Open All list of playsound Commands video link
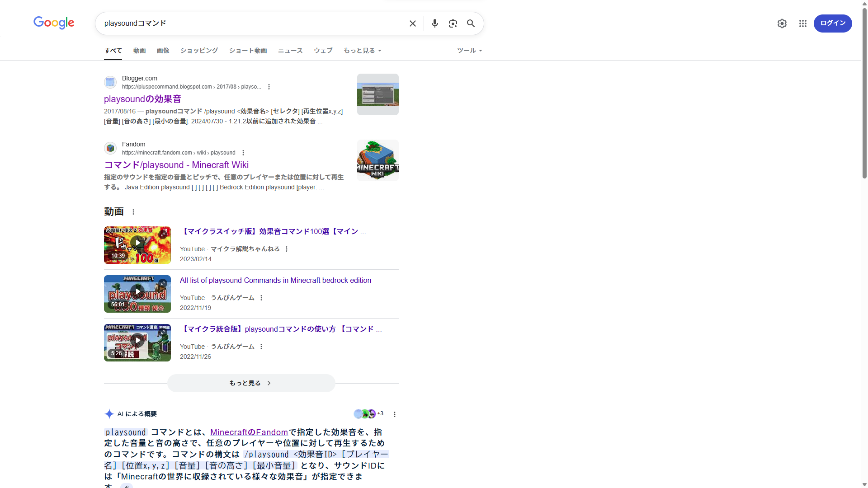 (275, 280)
